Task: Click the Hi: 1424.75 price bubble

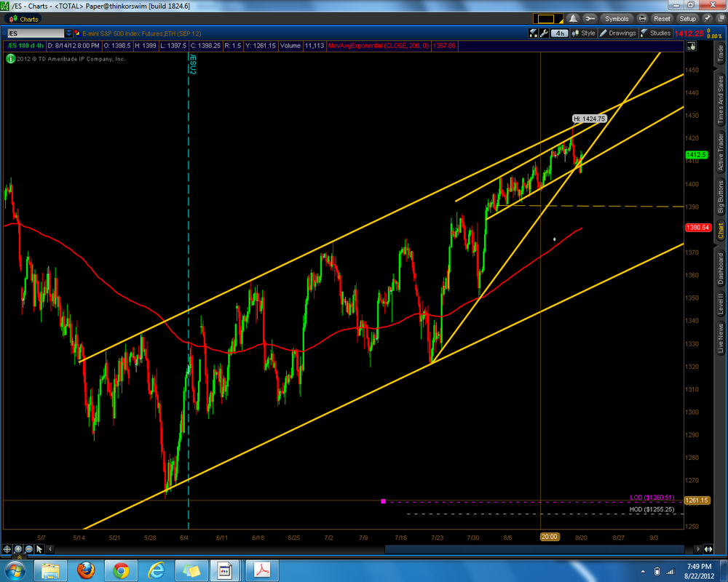Action: click(x=589, y=119)
